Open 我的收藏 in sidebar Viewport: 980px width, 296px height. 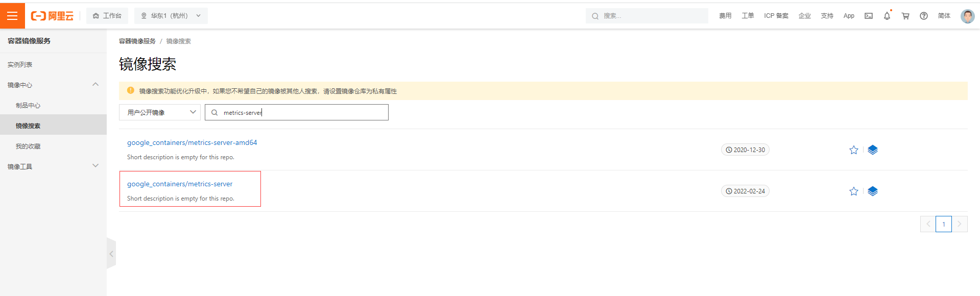(x=28, y=146)
